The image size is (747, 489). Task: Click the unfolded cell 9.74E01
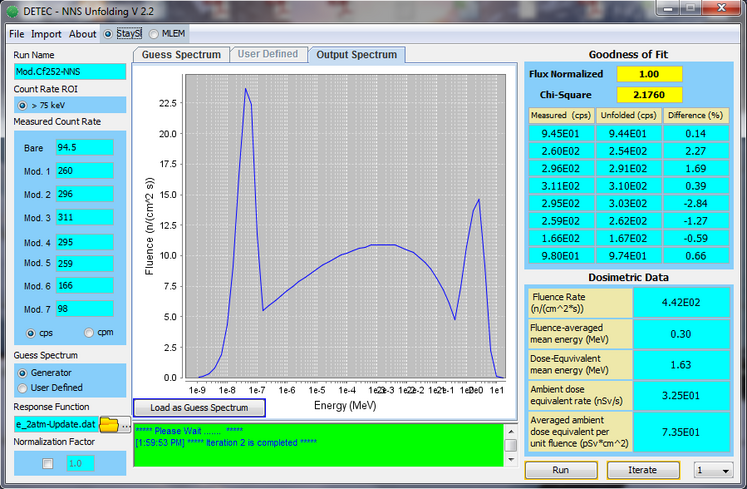(x=628, y=256)
